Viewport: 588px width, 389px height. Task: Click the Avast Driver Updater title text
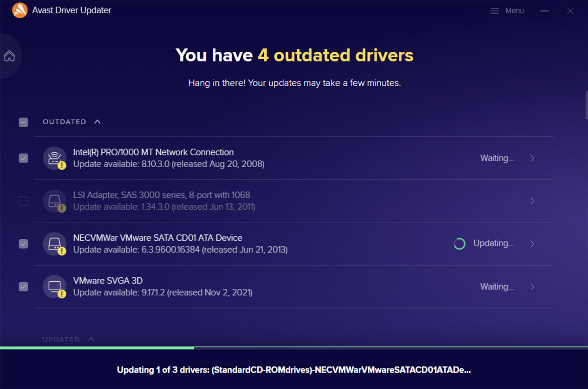(x=72, y=10)
